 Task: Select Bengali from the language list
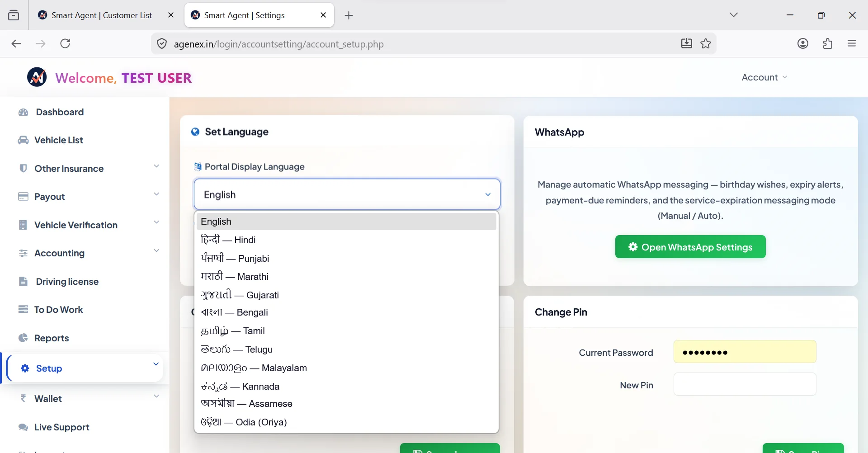pyautogui.click(x=346, y=312)
